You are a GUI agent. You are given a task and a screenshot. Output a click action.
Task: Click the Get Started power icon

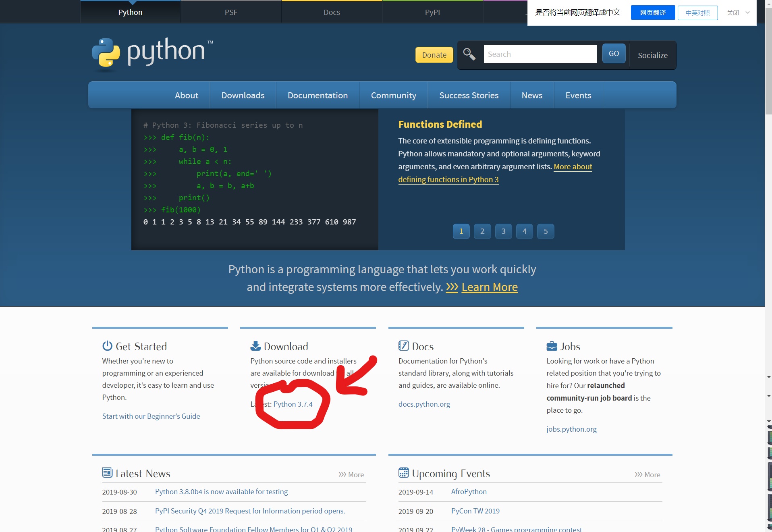[x=107, y=346]
